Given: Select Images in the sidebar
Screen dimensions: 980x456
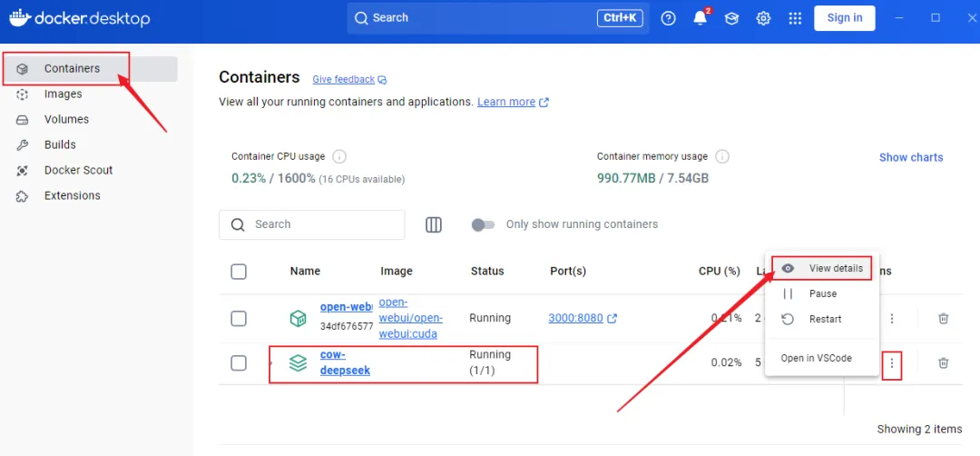Looking at the screenshot, I should pos(90,94).
